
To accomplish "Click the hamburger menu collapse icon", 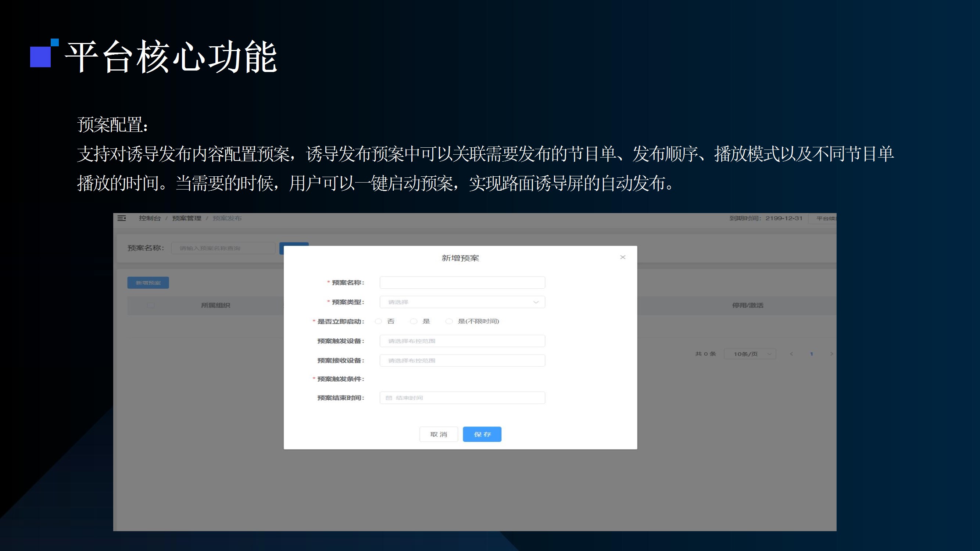I will tap(122, 218).
